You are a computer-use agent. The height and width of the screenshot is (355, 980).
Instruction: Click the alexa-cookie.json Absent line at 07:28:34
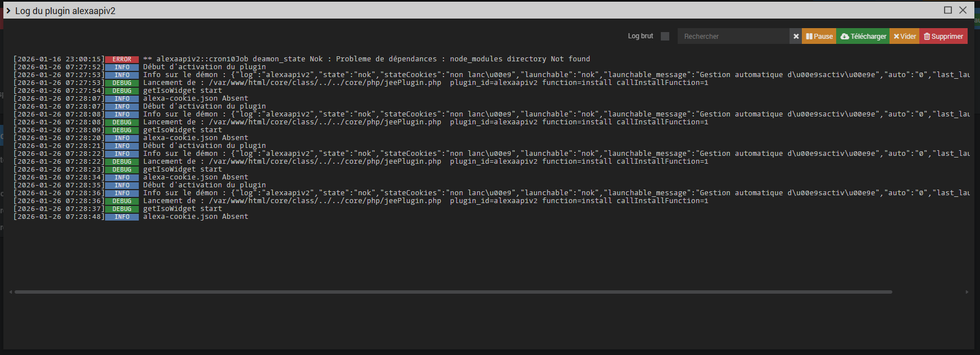coord(196,177)
